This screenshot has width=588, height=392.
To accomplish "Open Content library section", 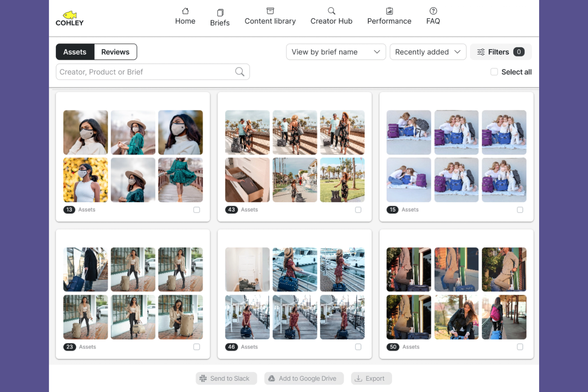I will pos(270,17).
